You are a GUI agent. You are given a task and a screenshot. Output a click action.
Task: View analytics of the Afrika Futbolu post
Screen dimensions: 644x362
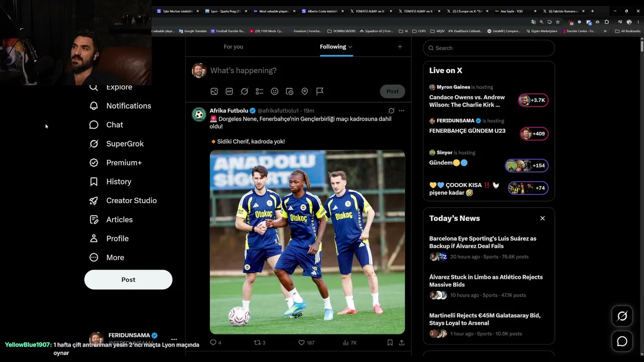click(350, 343)
